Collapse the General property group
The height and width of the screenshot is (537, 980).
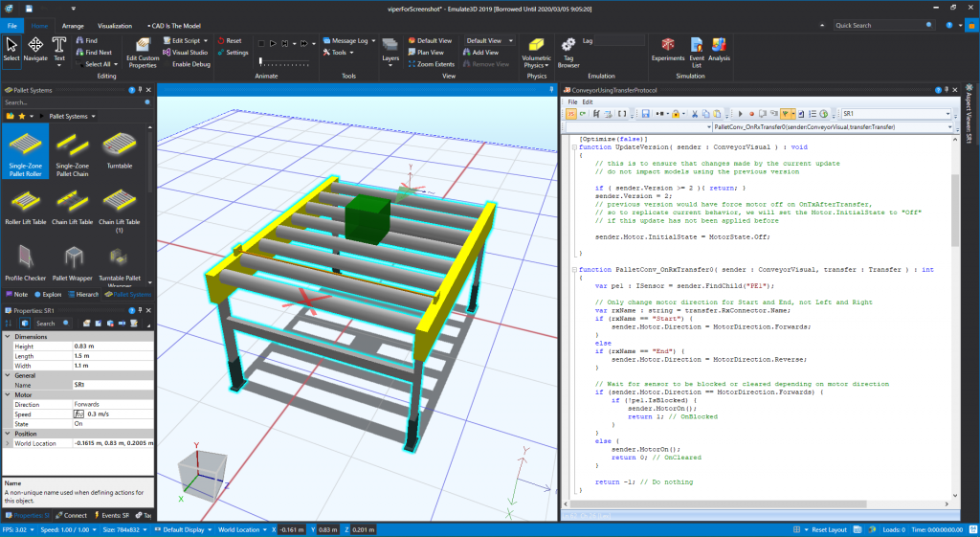click(8, 376)
